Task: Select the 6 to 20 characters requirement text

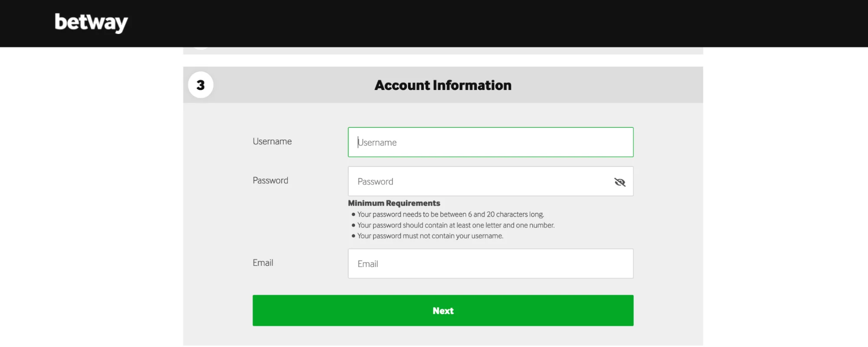Action: pyautogui.click(x=450, y=214)
